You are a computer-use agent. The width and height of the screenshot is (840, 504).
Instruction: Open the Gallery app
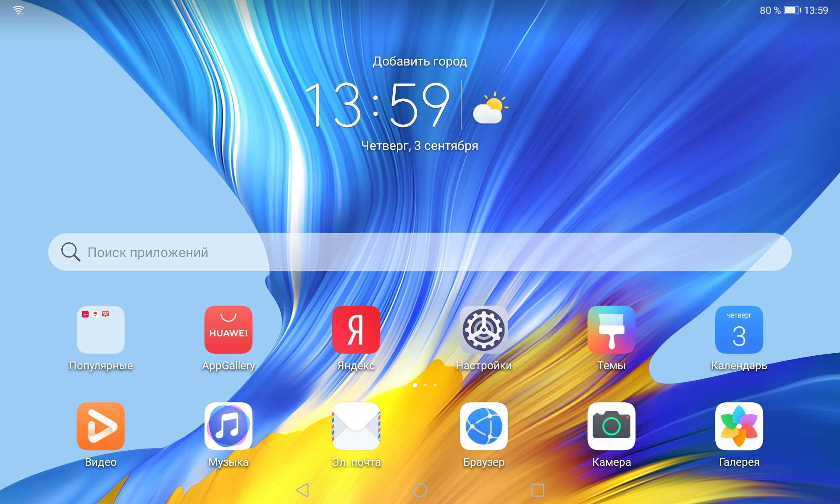[739, 426]
